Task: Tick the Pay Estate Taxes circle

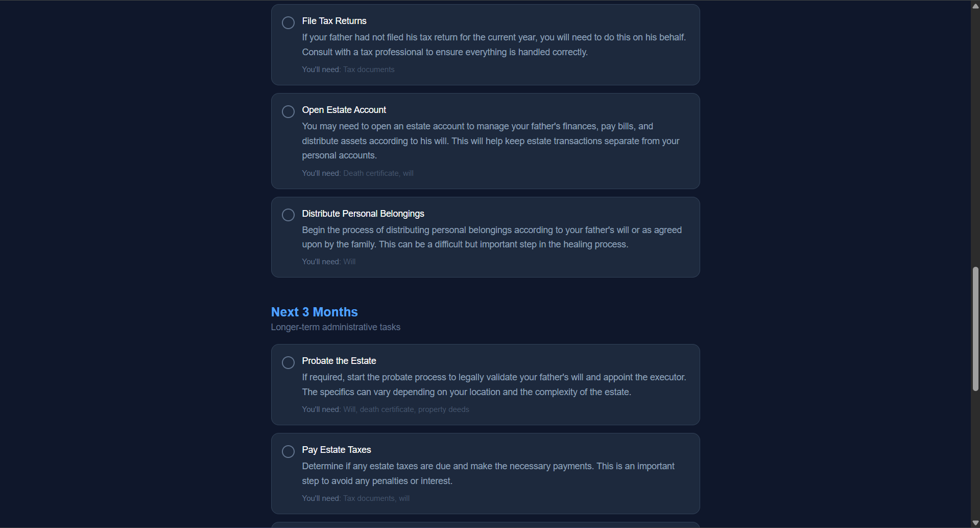Action: point(288,451)
